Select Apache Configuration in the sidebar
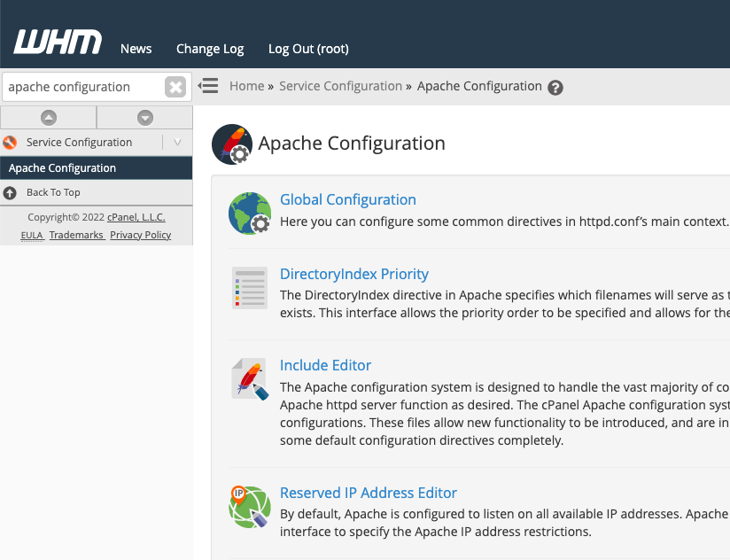The image size is (730, 560). pyautogui.click(x=62, y=168)
